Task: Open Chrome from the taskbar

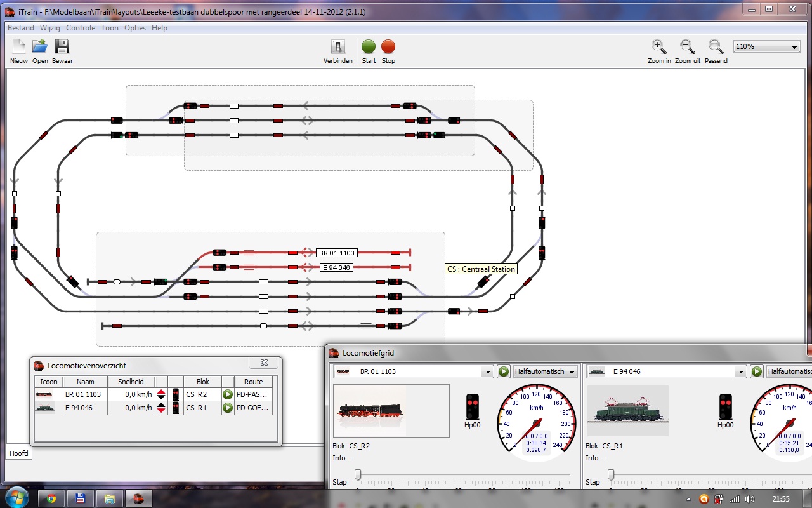Action: 51,498
